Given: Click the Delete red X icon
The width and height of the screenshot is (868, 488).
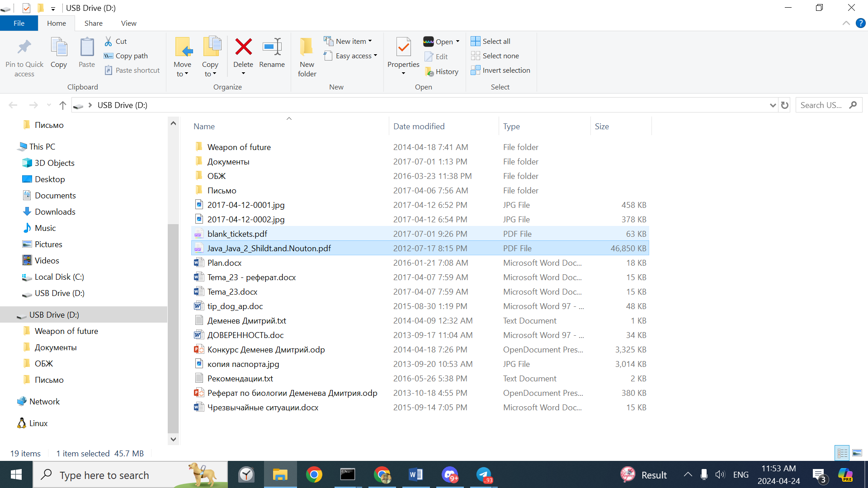Looking at the screenshot, I should 243,47.
